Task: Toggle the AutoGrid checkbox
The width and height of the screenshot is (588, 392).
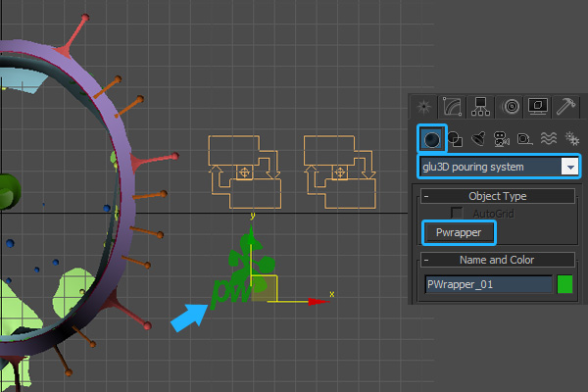Action: coord(457,213)
